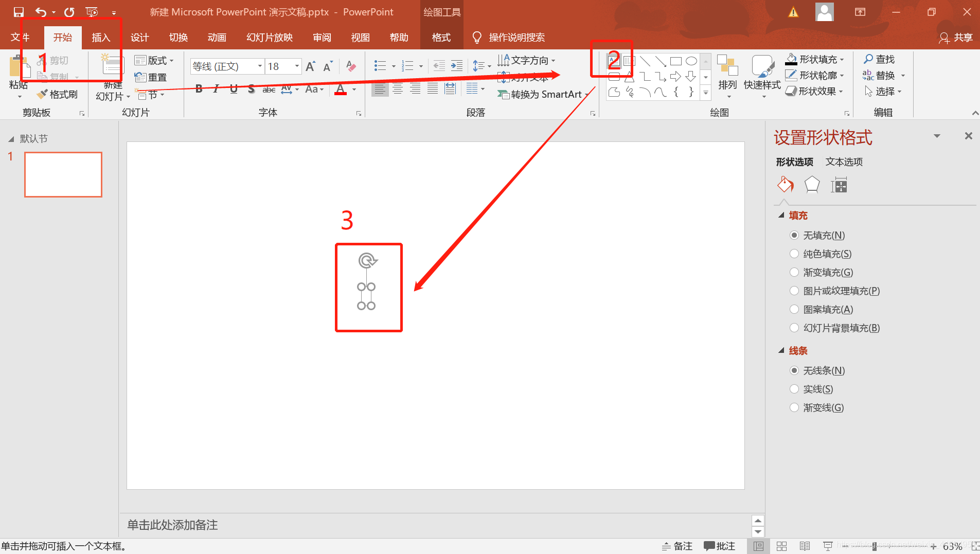Decrease list indent level icon
This screenshot has width=980, height=554.
[439, 66]
